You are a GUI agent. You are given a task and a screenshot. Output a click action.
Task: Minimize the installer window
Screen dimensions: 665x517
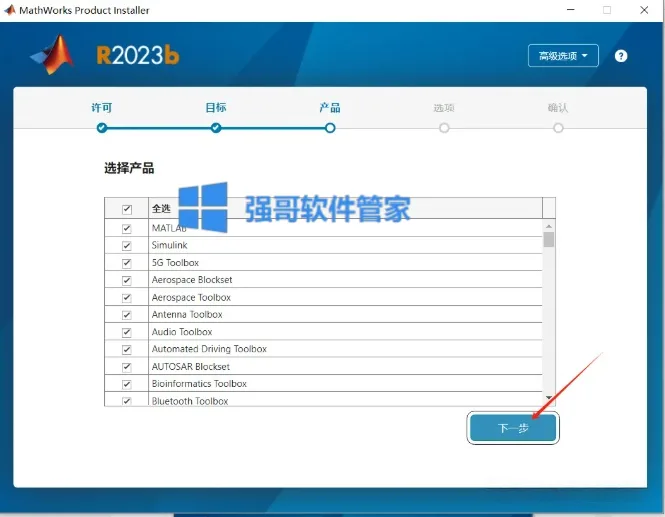point(571,10)
